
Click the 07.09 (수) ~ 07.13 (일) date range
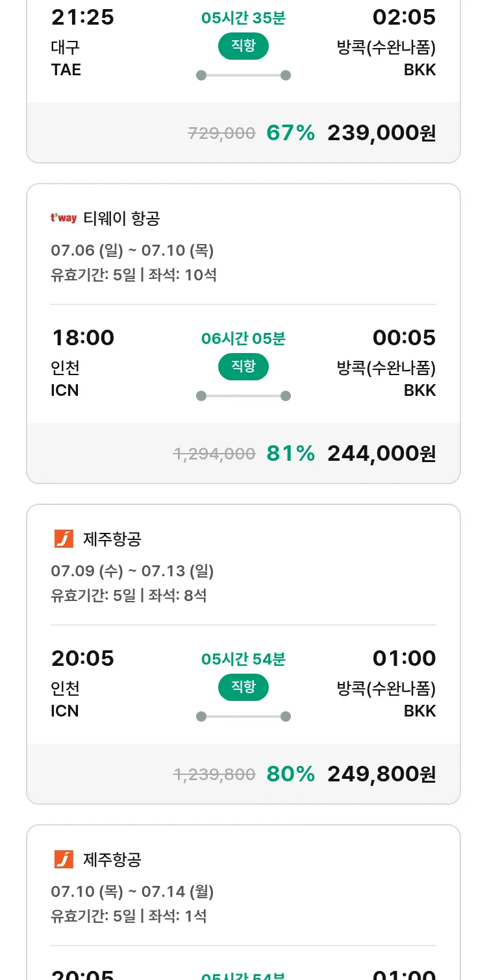point(132,571)
